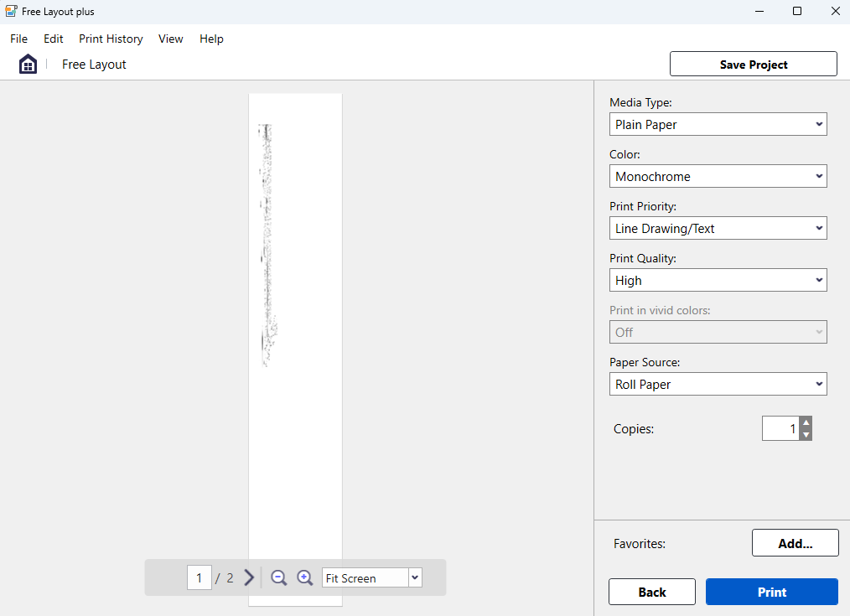Viewport: 850px width, 616px height.
Task: Expand the Print Priority dropdown
Action: [718, 228]
